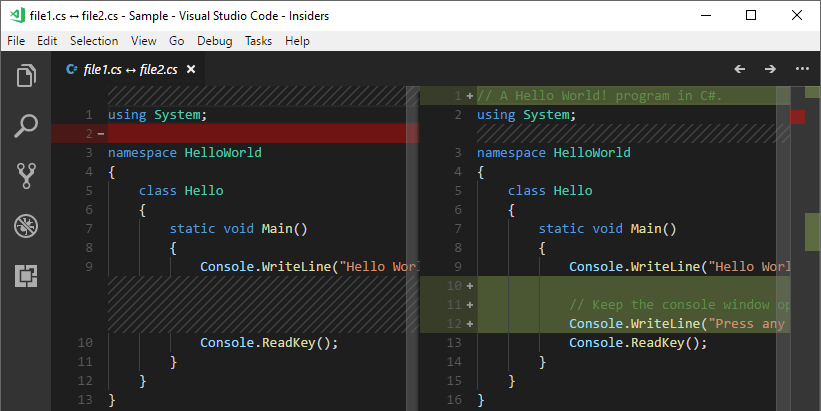Open the Tasks menu

click(258, 41)
